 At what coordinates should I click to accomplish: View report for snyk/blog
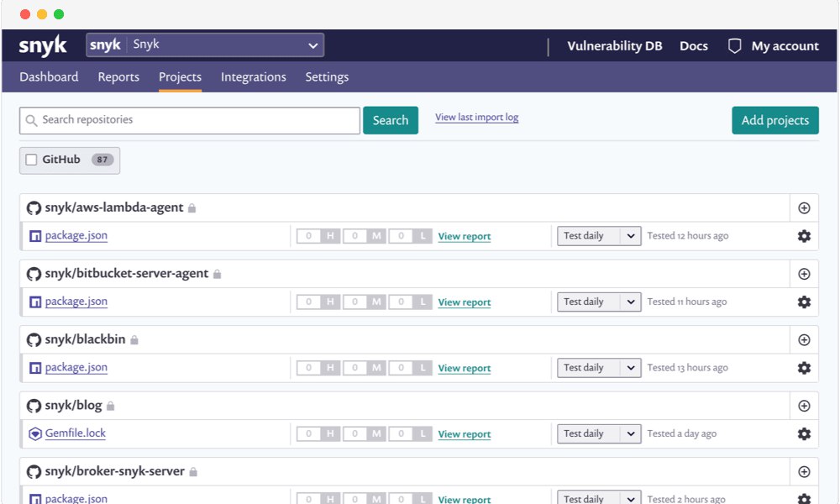pyautogui.click(x=465, y=433)
